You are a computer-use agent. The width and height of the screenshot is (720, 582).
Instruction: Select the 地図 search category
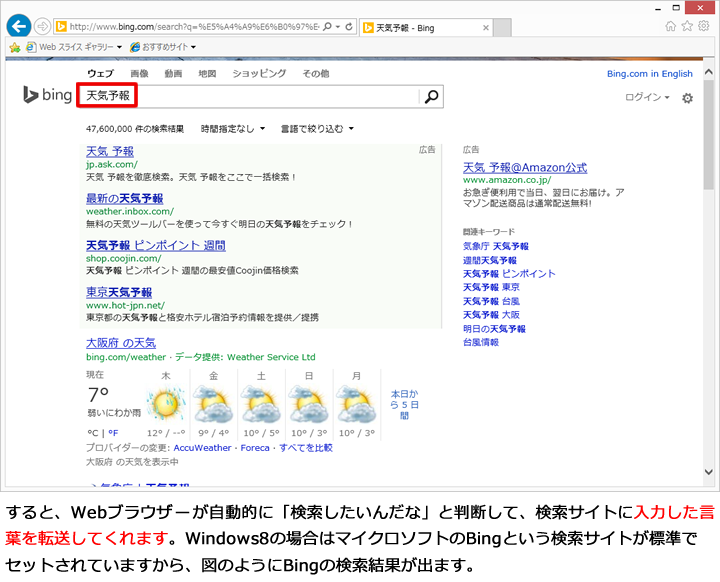click(207, 73)
